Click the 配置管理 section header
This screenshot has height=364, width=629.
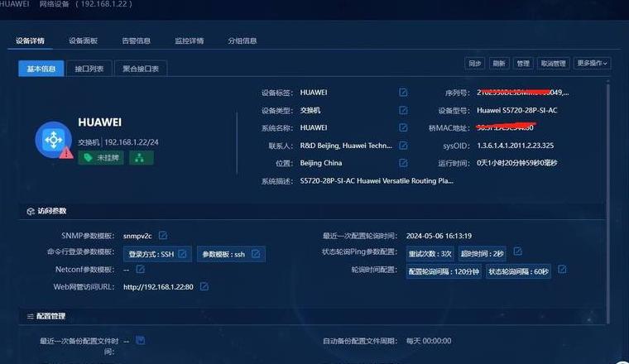[x=312, y=316]
